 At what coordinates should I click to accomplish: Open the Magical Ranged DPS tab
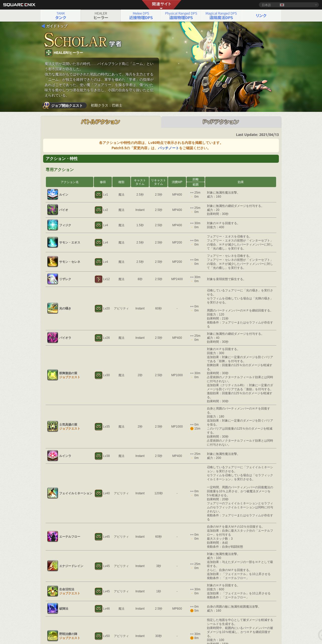click(x=221, y=16)
